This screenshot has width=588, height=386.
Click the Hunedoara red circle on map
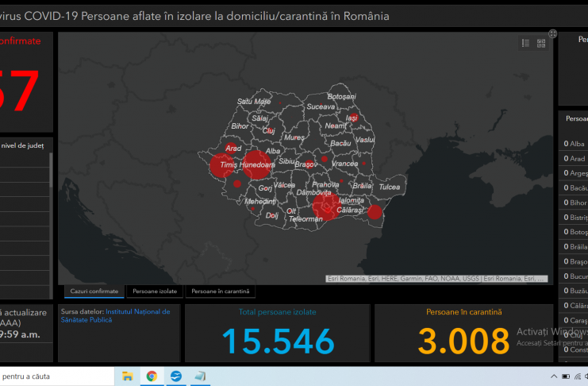(x=257, y=164)
